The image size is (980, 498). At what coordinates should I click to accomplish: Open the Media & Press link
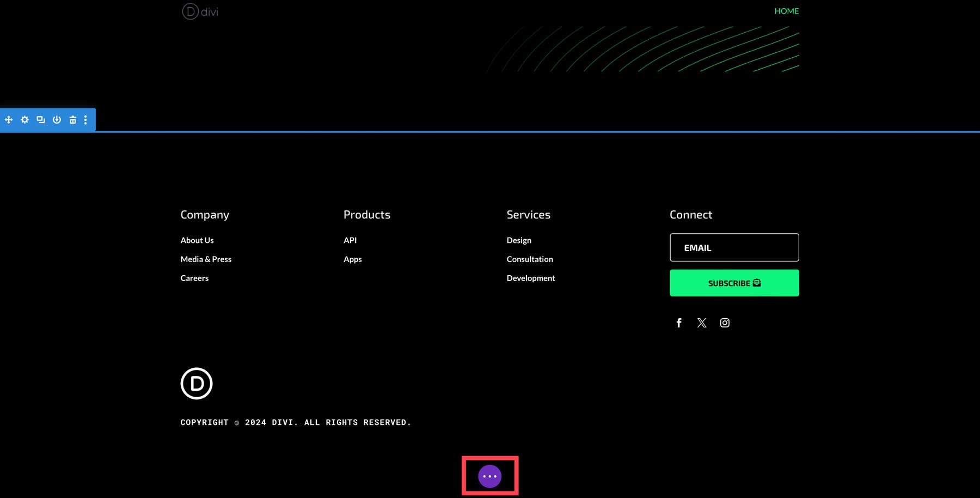206,259
